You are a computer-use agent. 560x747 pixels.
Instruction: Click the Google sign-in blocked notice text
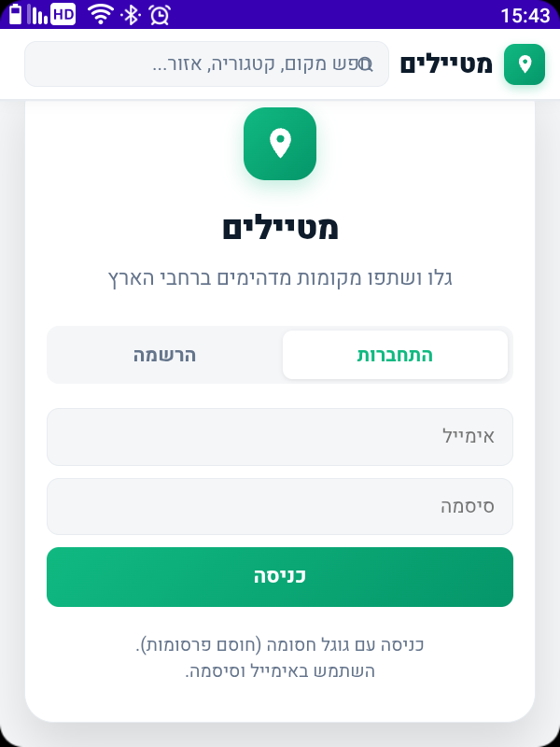(x=280, y=656)
